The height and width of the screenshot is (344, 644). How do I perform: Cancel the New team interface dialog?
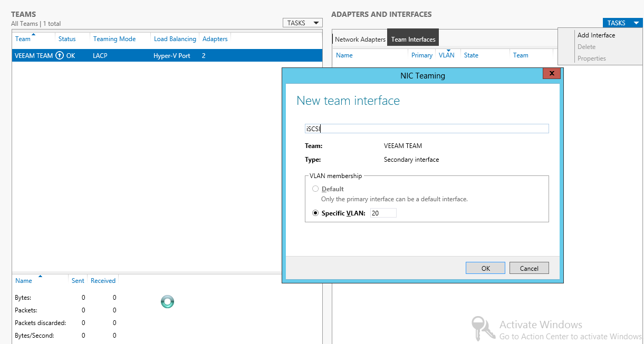[x=529, y=268]
